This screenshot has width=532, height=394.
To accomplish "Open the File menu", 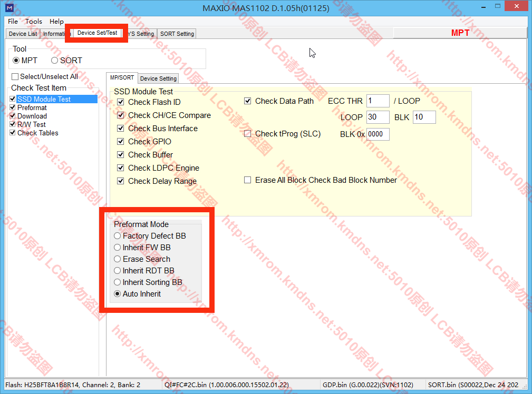I will pyautogui.click(x=13, y=22).
